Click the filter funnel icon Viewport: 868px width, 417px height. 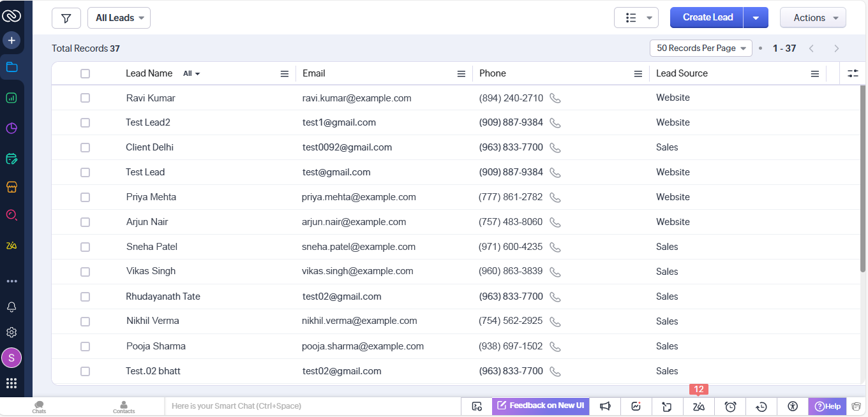coord(66,18)
